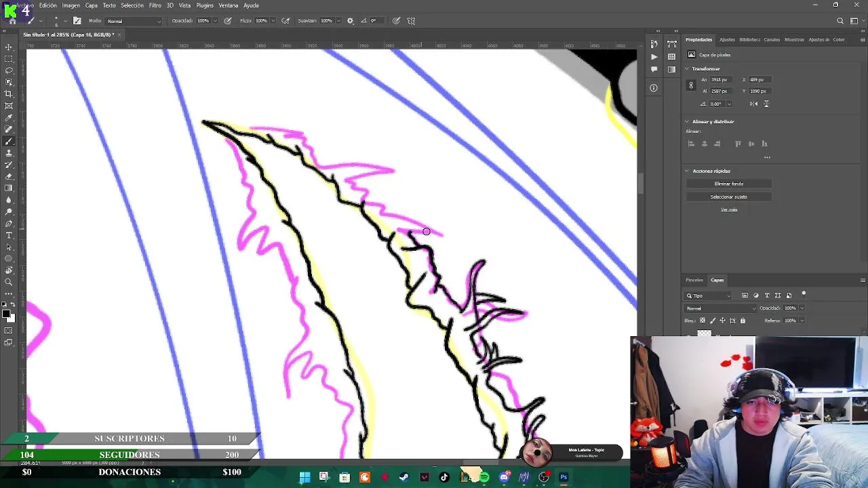The width and height of the screenshot is (868, 488).
Task: Switch to the Canales tab
Action: pos(772,39)
